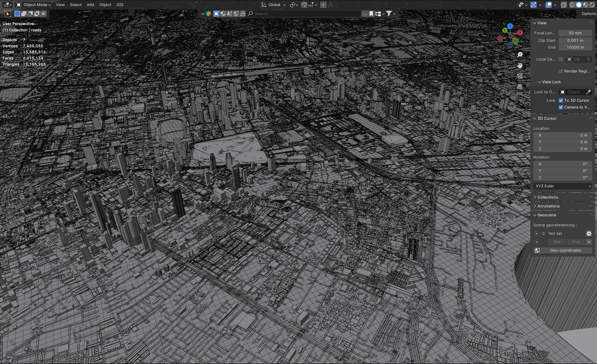Open the Options button

click(588, 14)
